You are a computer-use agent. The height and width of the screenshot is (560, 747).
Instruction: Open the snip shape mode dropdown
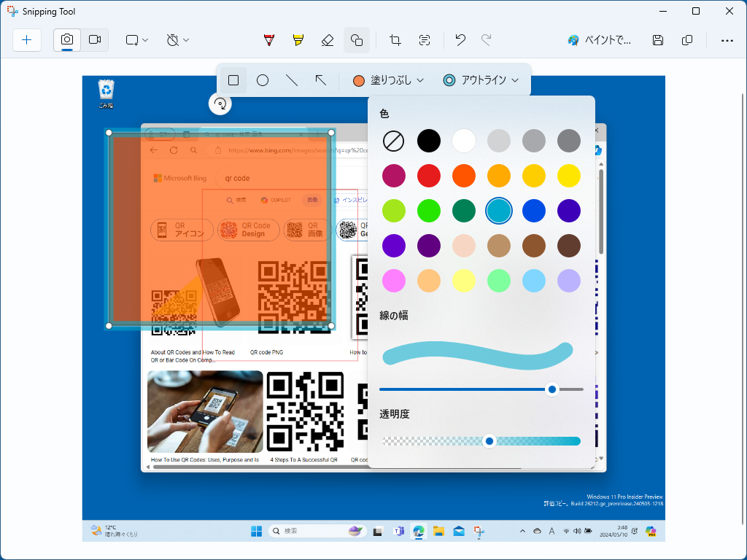coord(136,40)
